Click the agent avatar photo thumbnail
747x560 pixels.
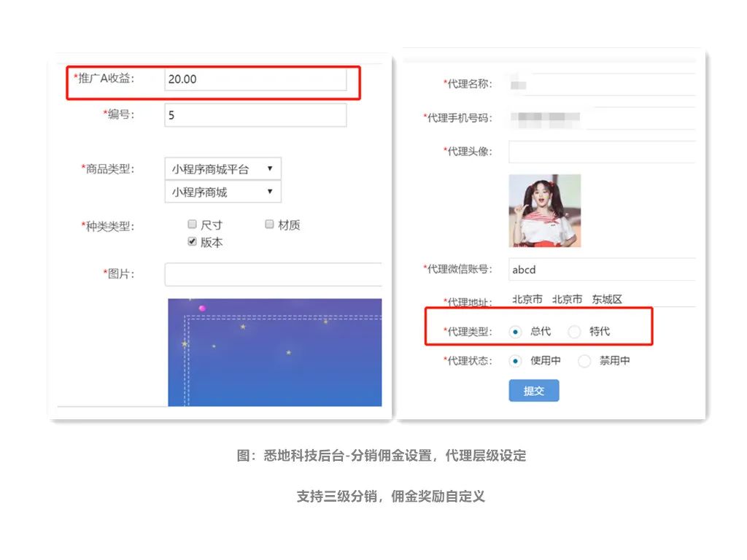tap(545, 210)
